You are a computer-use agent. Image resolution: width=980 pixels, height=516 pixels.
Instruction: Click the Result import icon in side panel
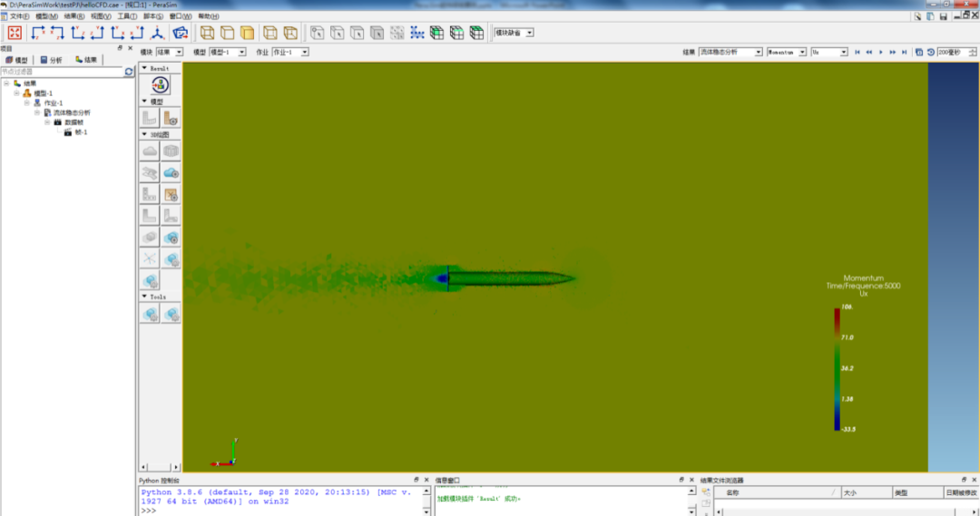[160, 84]
